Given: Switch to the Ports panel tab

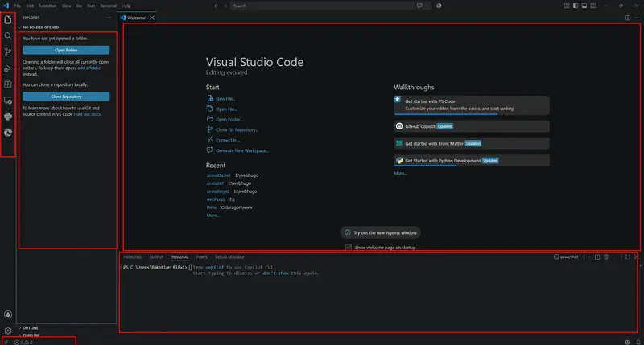Looking at the screenshot, I should coord(202,257).
